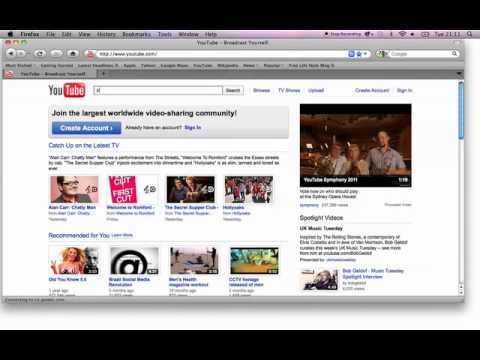
Task: Open the Edit menu
Action: coord(67,34)
